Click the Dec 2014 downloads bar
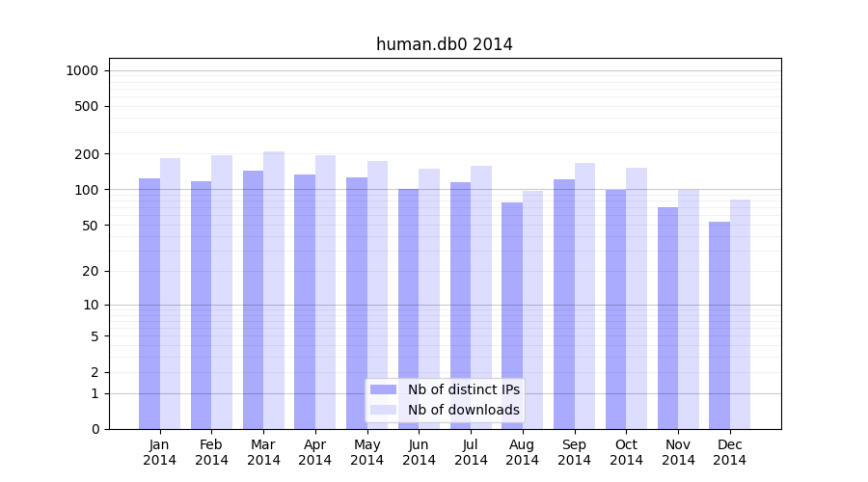This screenshot has height=482, width=868. click(x=740, y=314)
